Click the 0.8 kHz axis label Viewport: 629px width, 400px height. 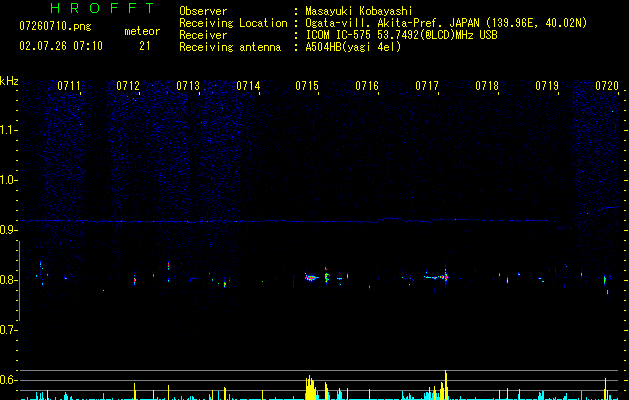(x=9, y=280)
